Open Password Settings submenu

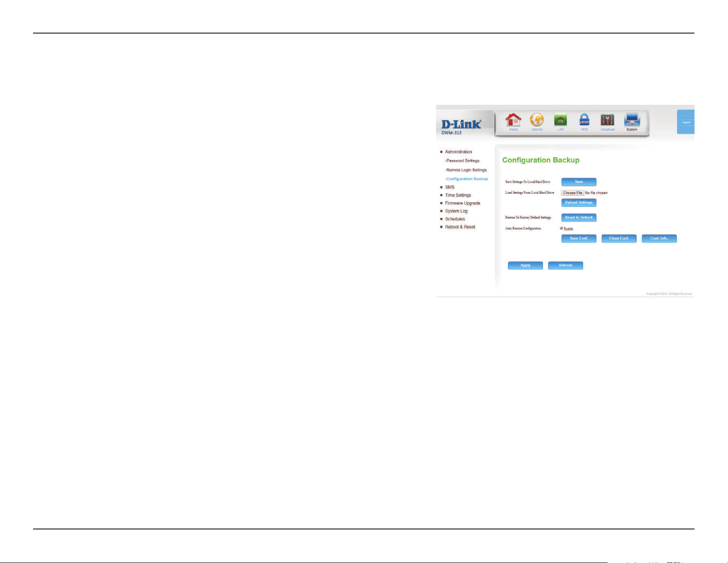pos(462,161)
